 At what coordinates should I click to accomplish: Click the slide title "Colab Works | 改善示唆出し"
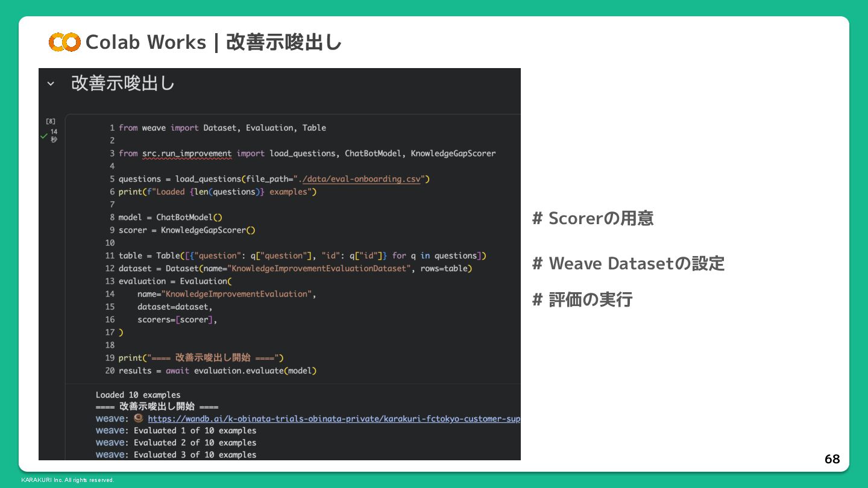(214, 42)
